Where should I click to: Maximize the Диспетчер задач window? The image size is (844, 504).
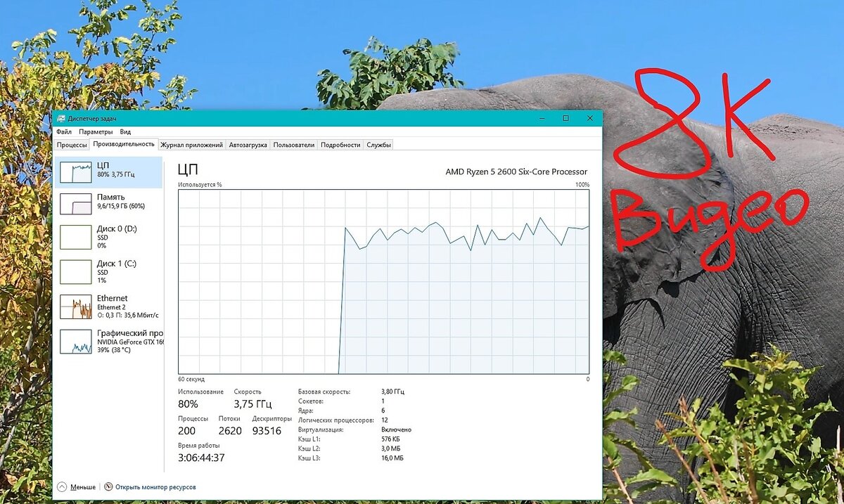pos(565,119)
